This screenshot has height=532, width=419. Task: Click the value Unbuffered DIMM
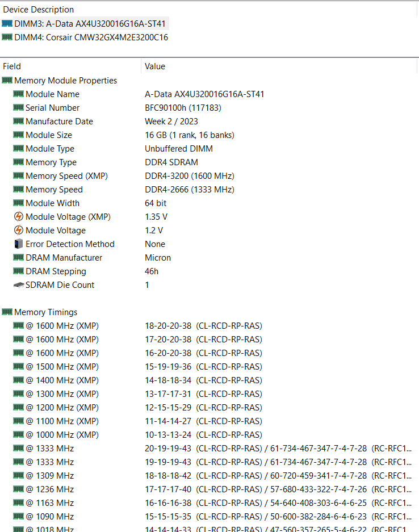pos(179,149)
